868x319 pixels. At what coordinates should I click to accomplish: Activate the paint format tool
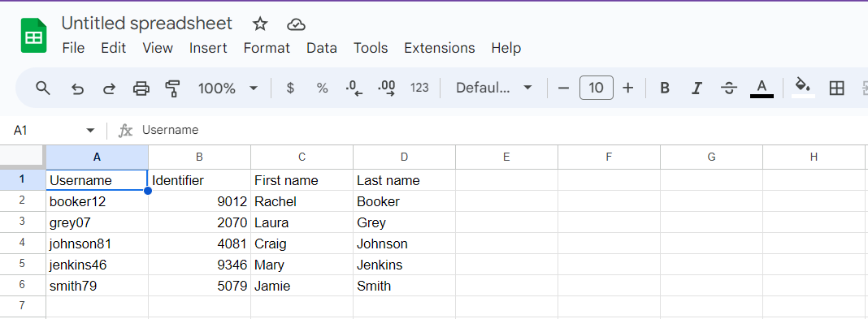(x=173, y=88)
